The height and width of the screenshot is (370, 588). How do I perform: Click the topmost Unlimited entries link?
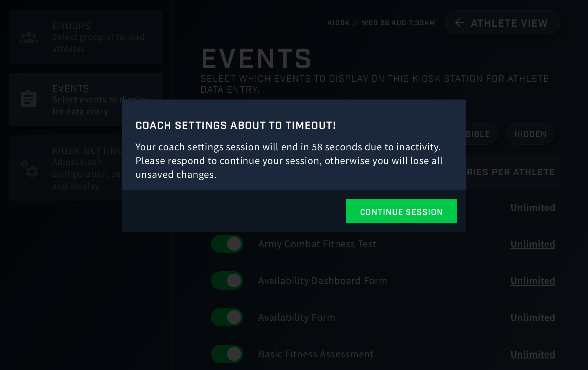coord(533,207)
